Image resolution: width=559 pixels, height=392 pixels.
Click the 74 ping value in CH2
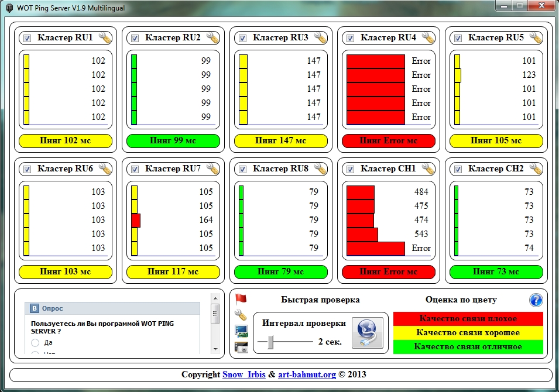click(529, 248)
